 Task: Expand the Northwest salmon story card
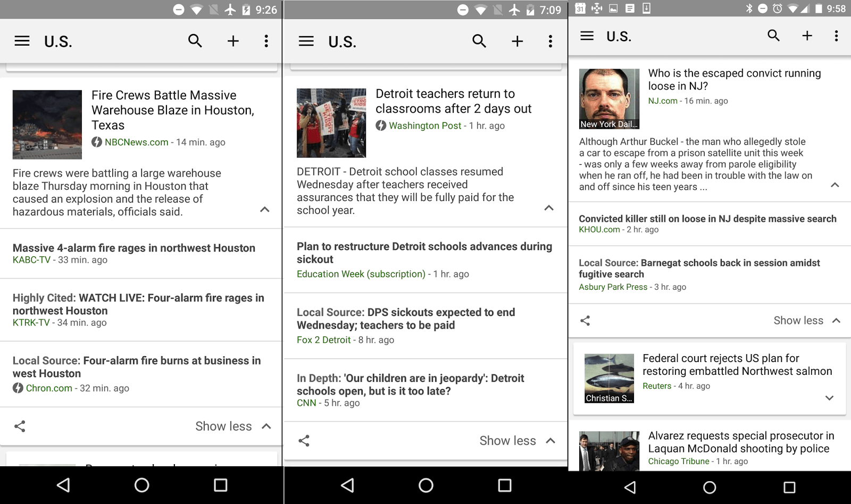829,398
